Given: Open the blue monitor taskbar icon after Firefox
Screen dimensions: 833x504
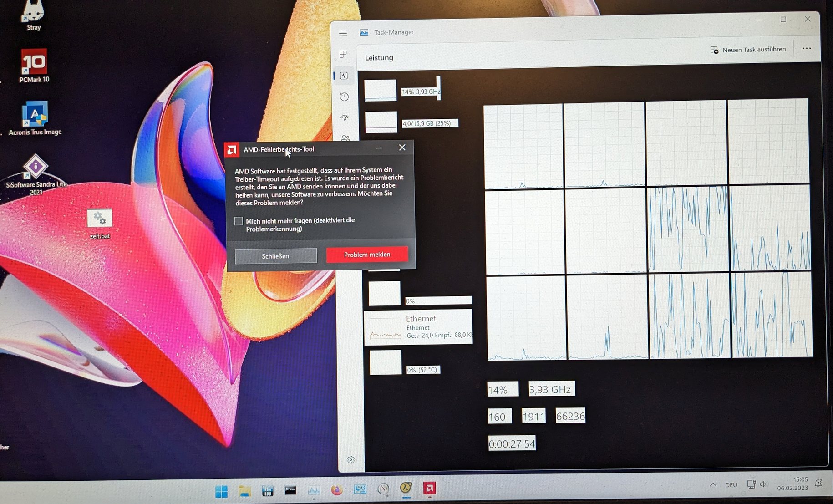Looking at the screenshot, I should [x=360, y=489].
